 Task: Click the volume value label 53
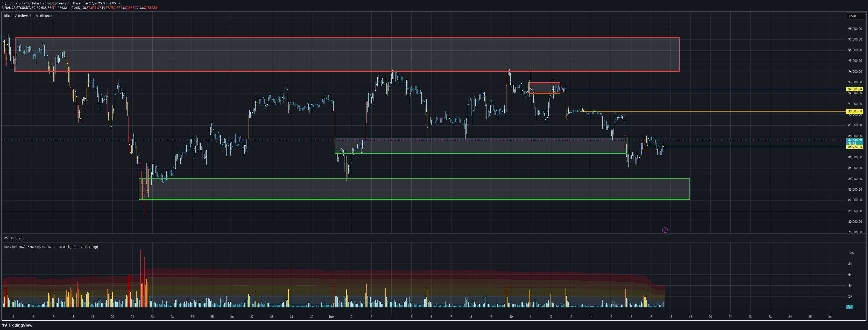pyautogui.click(x=850, y=307)
